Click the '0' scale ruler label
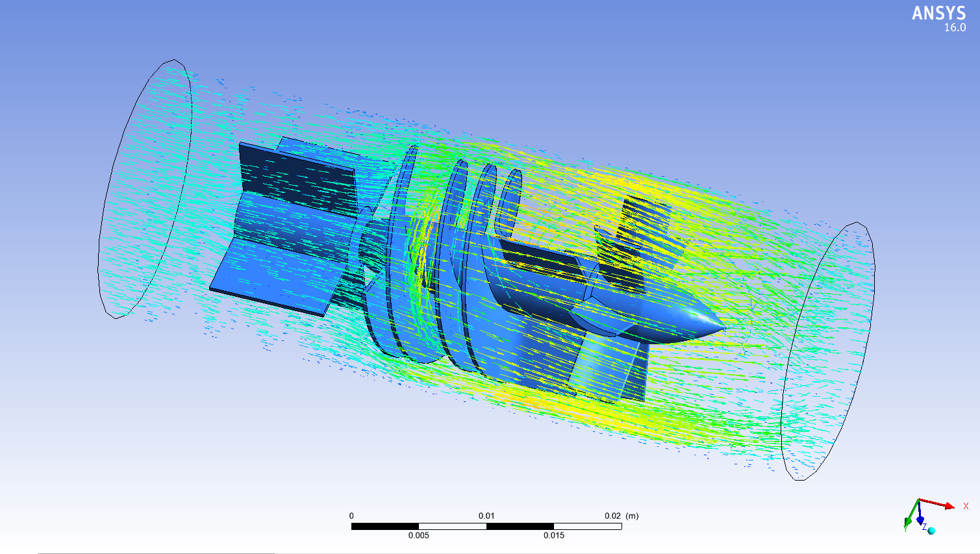Viewport: 980px width, 554px height. 351,516
